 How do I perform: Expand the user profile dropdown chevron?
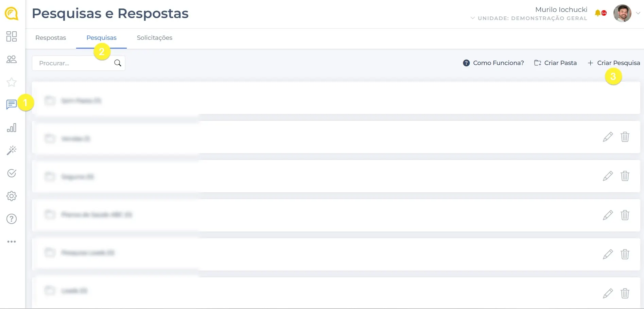pos(638,13)
